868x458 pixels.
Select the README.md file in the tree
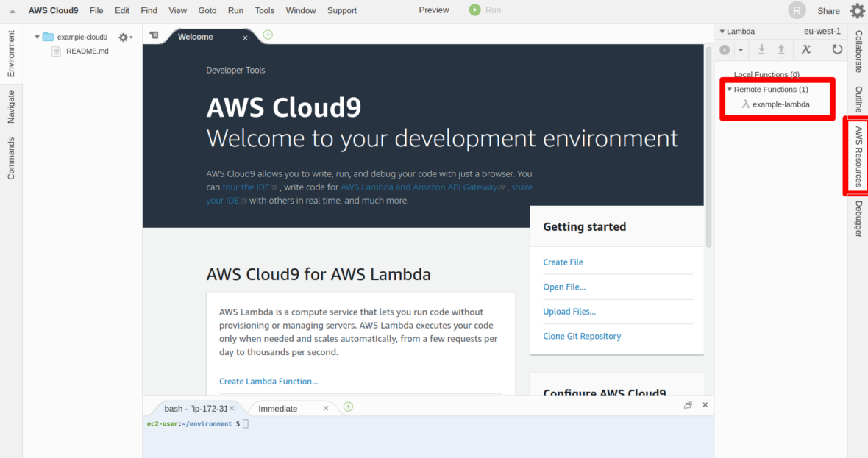[87, 51]
